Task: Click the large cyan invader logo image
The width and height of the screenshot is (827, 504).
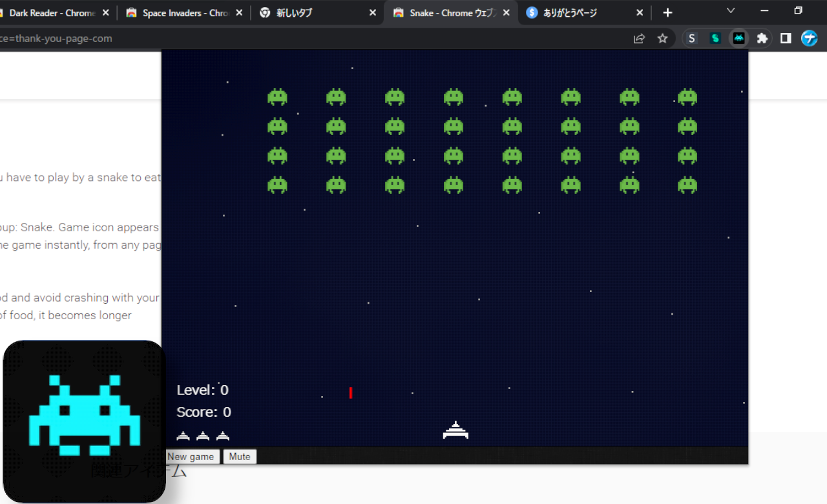Action: tap(85, 421)
